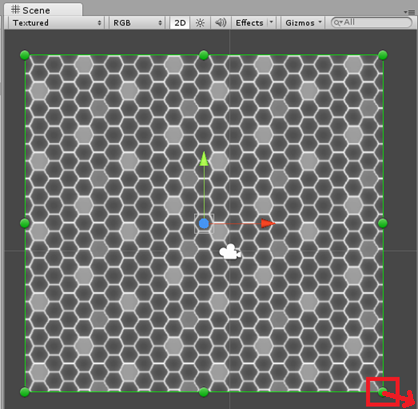The height and width of the screenshot is (409, 418).
Task: Select the white camera gizmo icon
Action: 230,252
